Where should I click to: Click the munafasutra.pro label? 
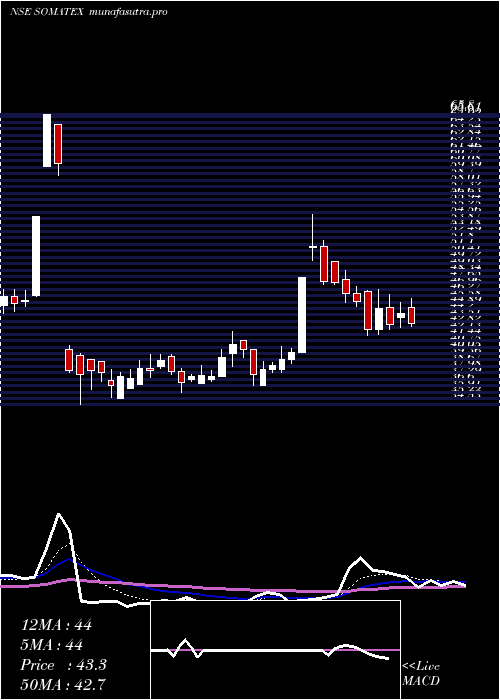coord(128,12)
